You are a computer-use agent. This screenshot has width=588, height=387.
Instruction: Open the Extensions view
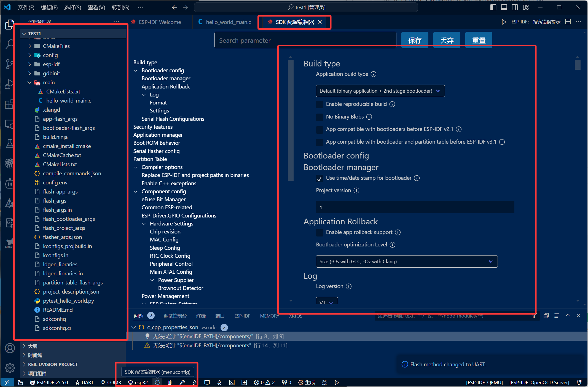tap(10, 104)
